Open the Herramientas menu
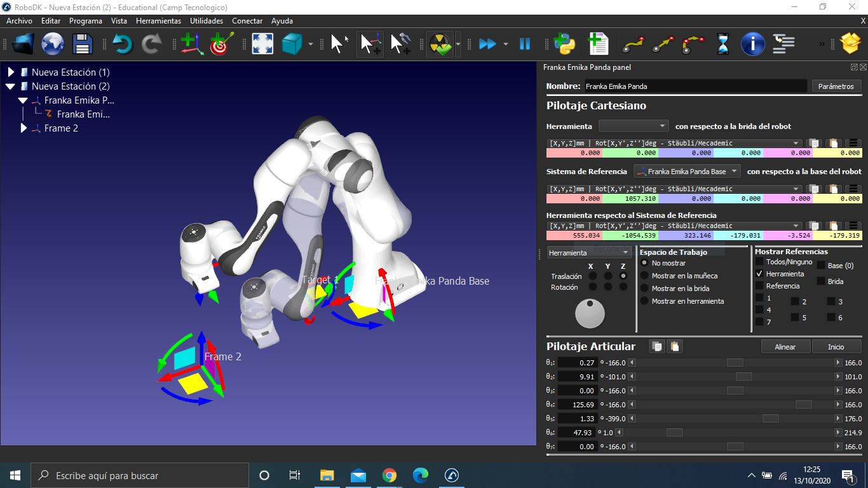 [x=158, y=21]
